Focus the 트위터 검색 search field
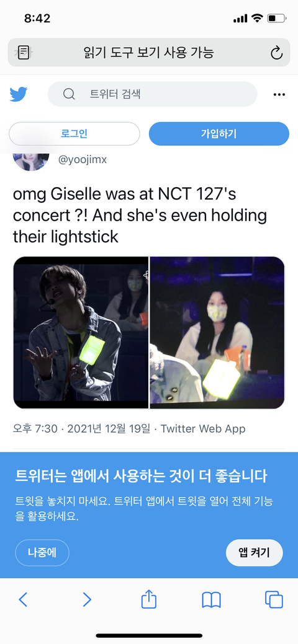 tap(152, 94)
